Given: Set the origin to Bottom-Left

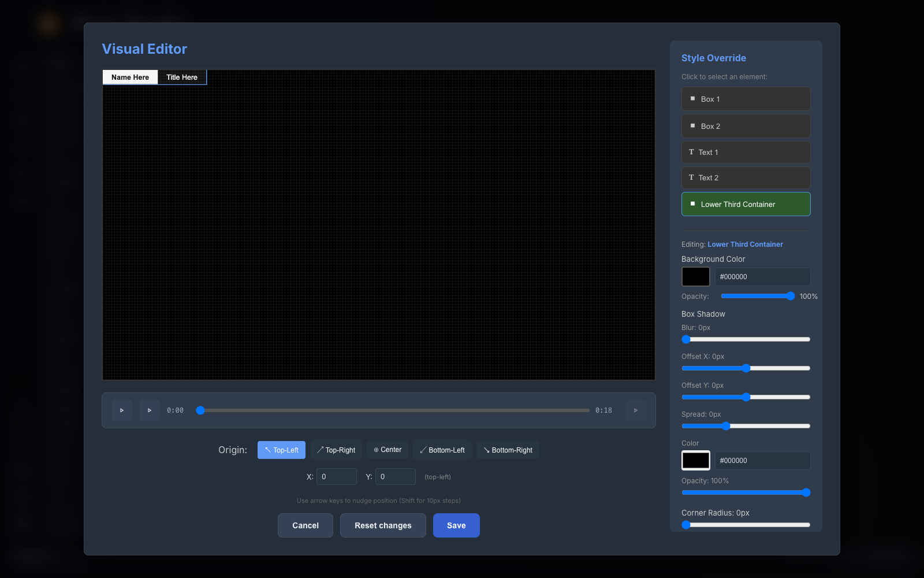Looking at the screenshot, I should tap(442, 450).
